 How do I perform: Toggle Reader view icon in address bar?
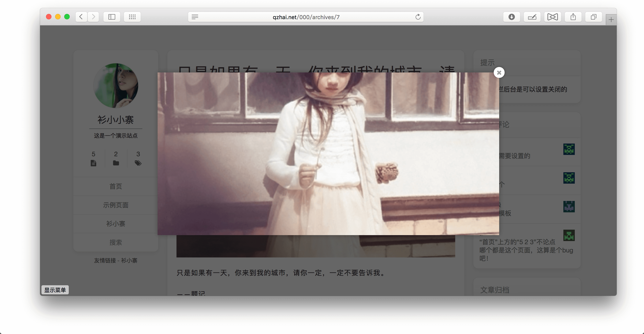[x=195, y=17]
